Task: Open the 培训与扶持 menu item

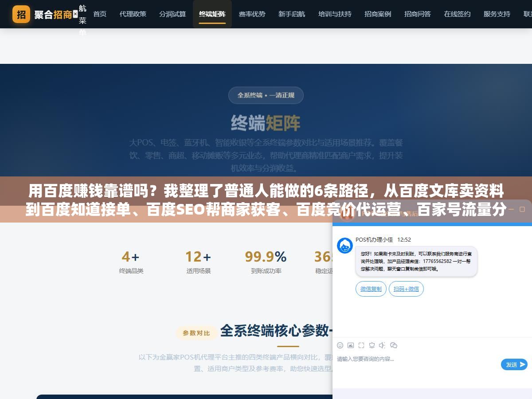Action: pyautogui.click(x=335, y=14)
